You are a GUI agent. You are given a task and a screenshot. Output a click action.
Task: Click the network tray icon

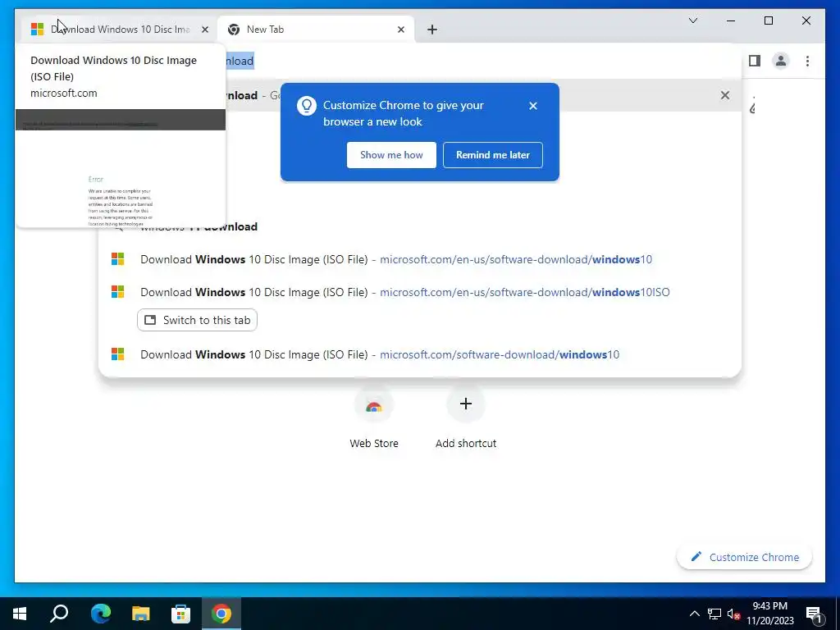714,614
